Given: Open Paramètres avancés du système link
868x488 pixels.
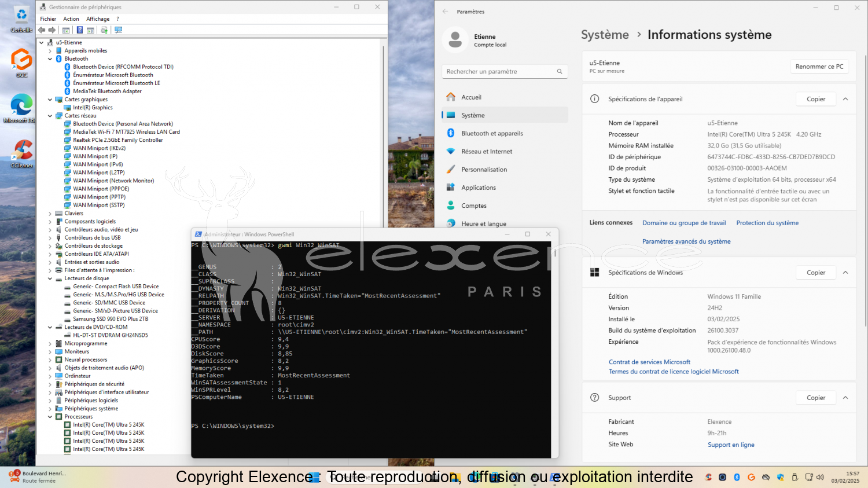Looking at the screenshot, I should point(686,241).
